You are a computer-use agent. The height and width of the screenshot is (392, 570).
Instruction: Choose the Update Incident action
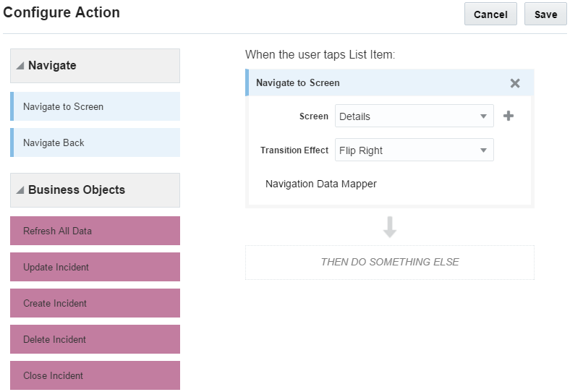95,267
